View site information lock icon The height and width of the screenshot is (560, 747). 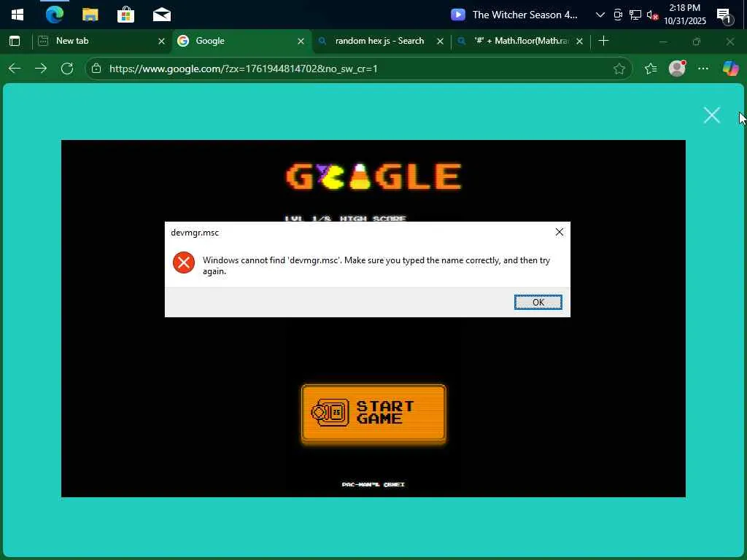(x=96, y=69)
